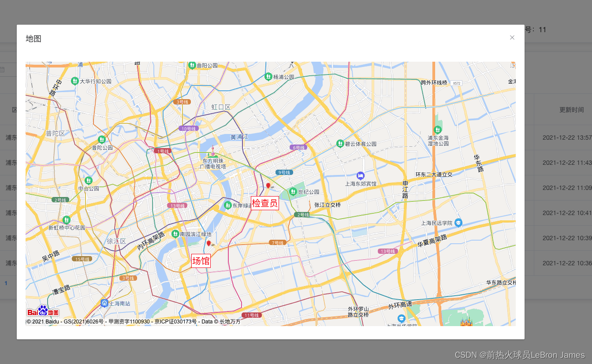The height and width of the screenshot is (364, 592).
Task: Close the 地图 dialog
Action: point(512,37)
